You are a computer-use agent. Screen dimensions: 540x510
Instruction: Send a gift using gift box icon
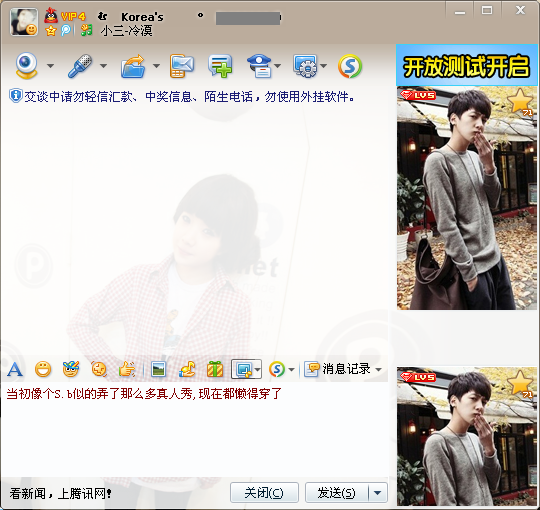click(x=215, y=369)
